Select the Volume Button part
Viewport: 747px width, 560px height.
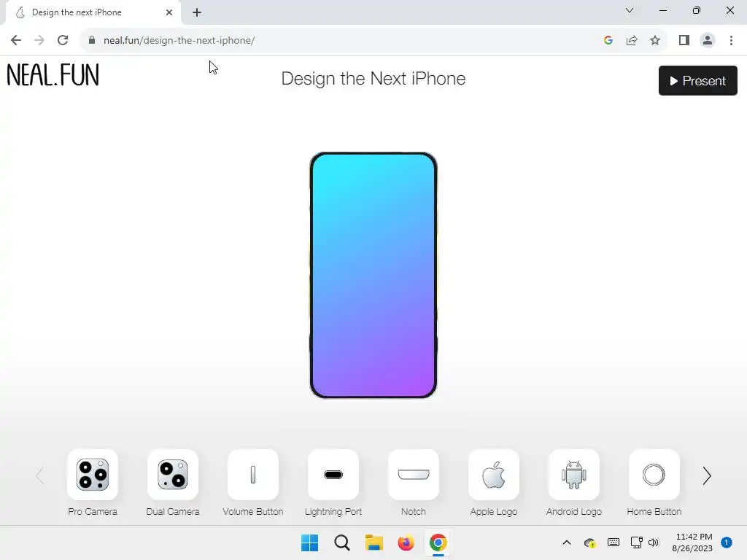[253, 475]
